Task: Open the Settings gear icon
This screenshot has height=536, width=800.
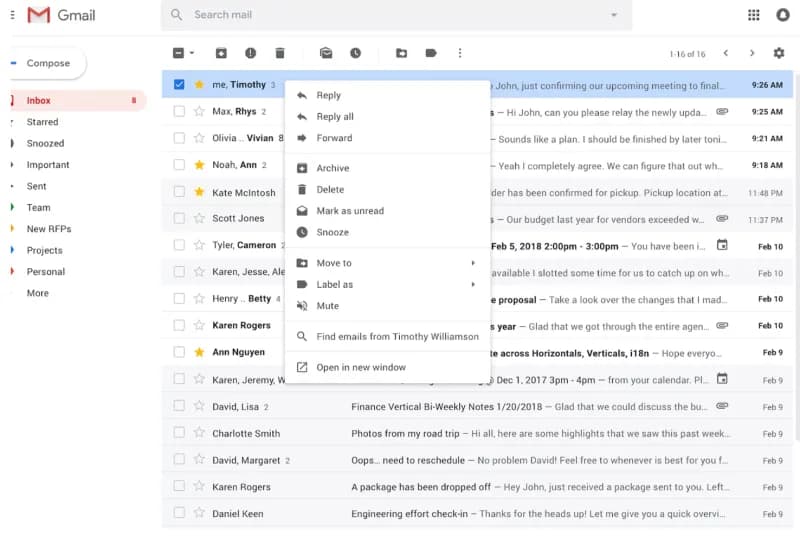Action: [x=779, y=53]
